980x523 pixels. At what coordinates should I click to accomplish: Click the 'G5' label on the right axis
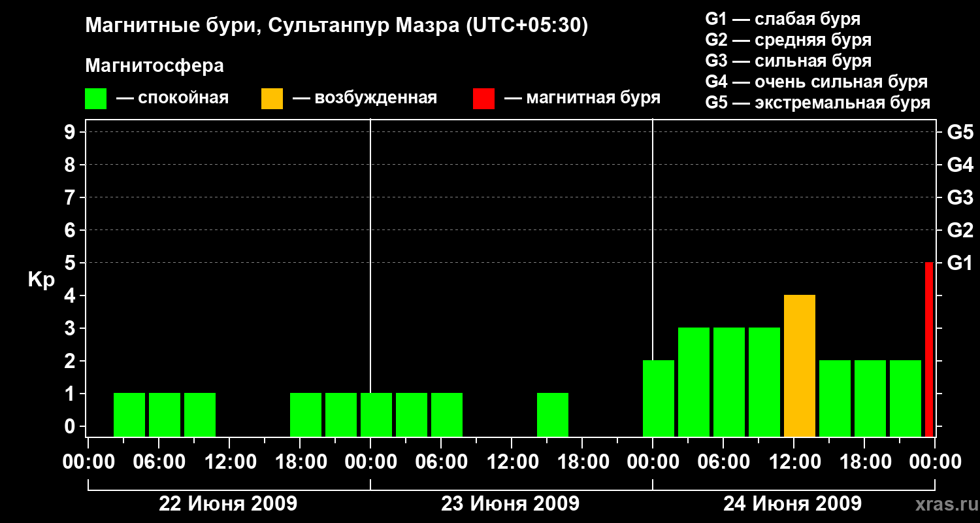pyautogui.click(x=960, y=132)
